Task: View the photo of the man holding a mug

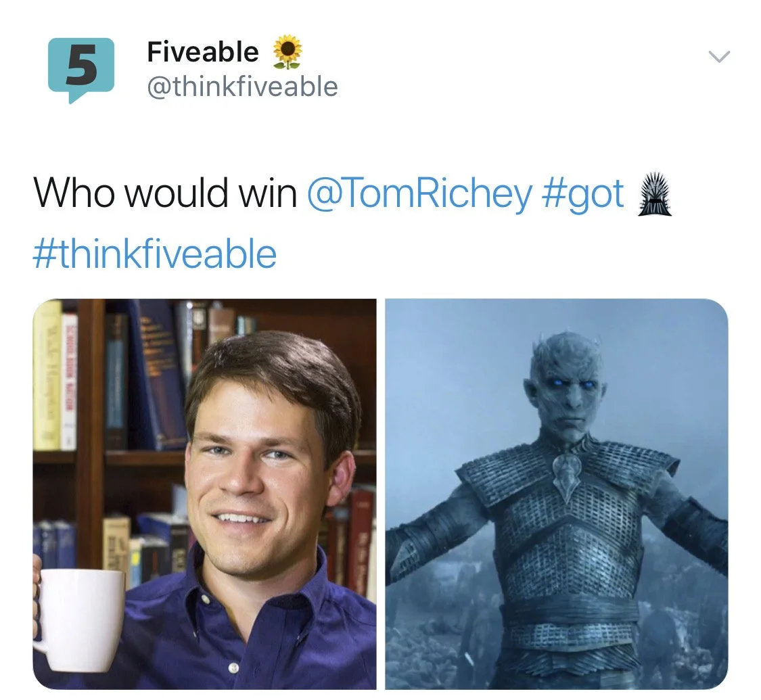Action: coord(204,494)
